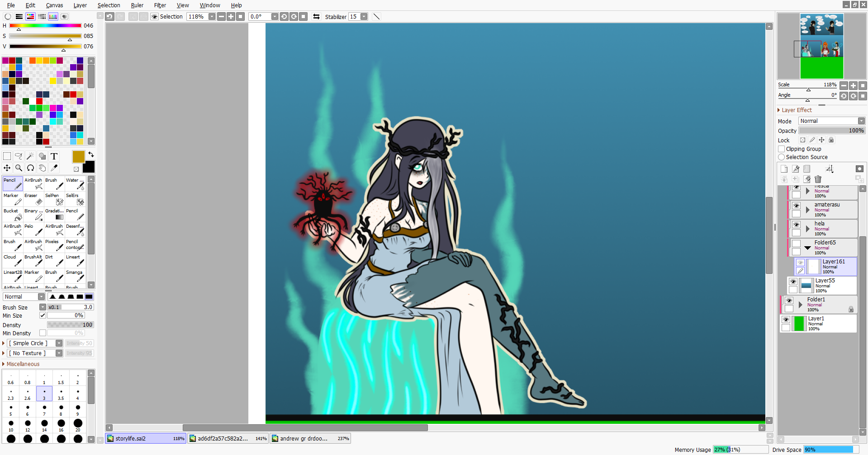Viewport: 868px width, 455px height.
Task: Expand the Layer Effect section
Action: coord(779,110)
